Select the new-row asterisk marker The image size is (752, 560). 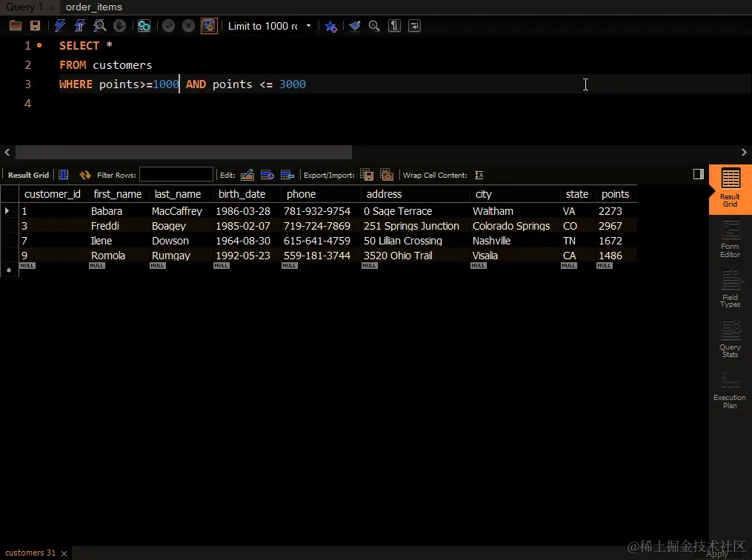pyautogui.click(x=9, y=270)
